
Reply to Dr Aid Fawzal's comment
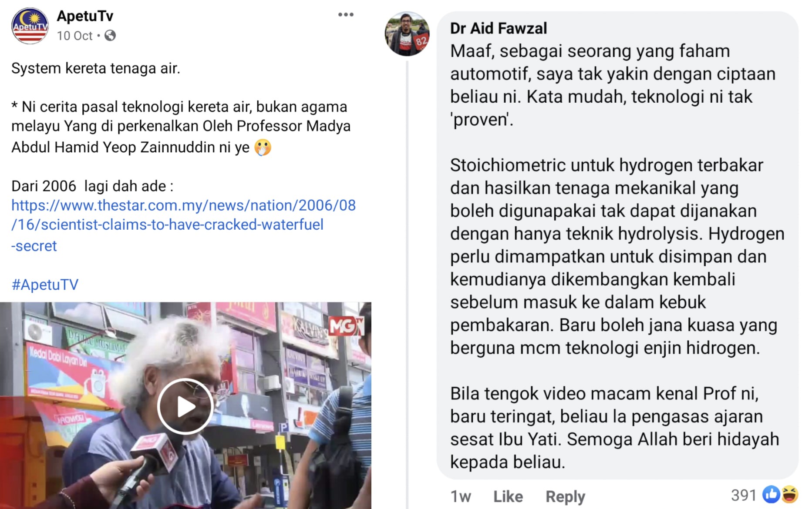(x=565, y=496)
